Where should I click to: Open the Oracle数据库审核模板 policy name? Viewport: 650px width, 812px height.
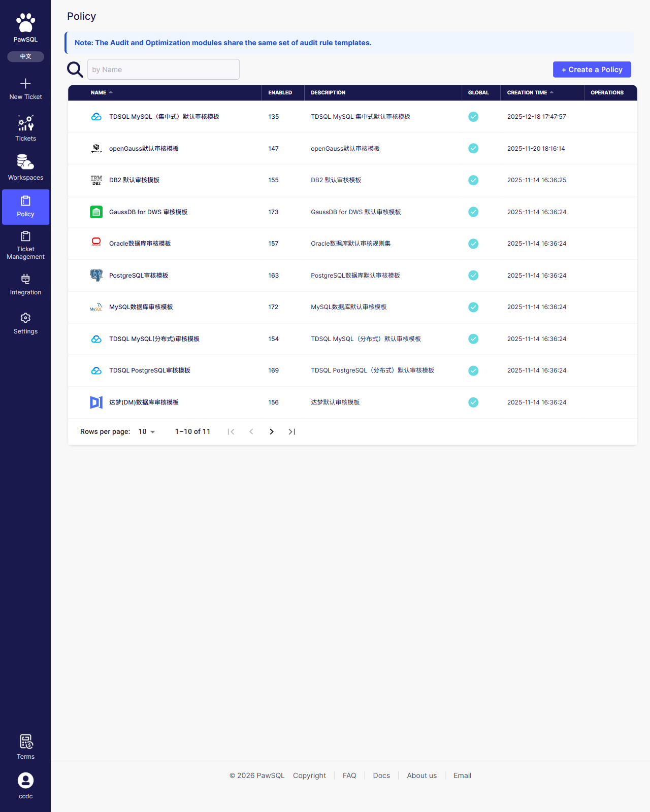point(140,244)
